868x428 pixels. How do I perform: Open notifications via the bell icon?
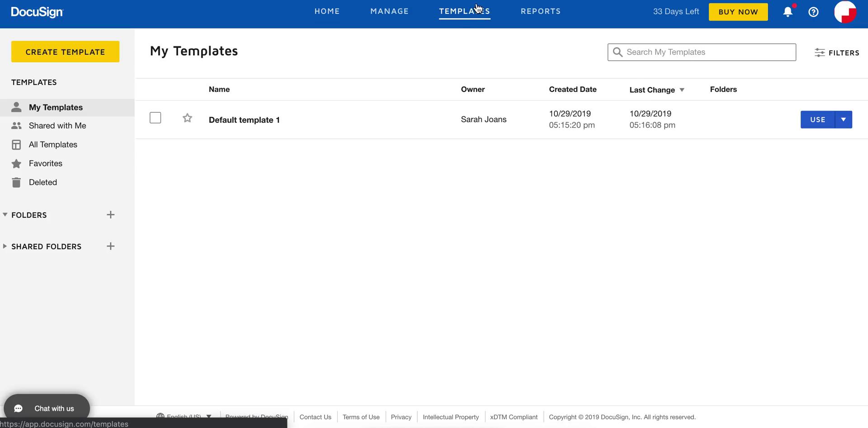tap(788, 12)
